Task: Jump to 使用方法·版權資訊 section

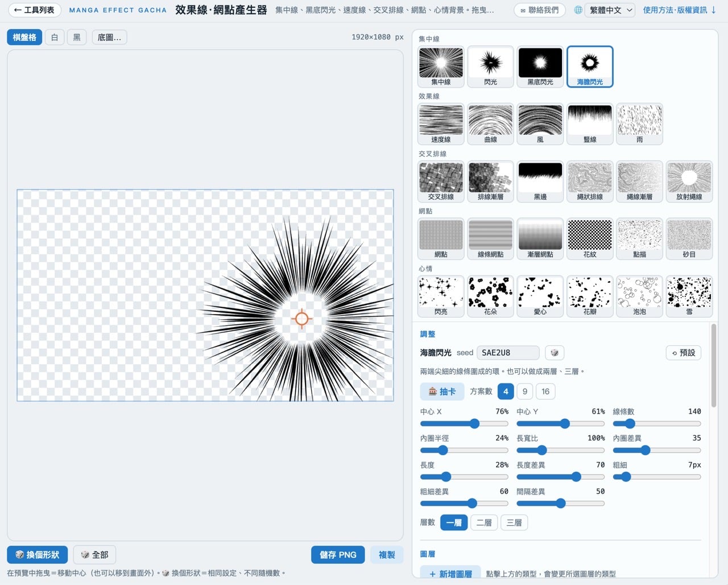Action: point(679,10)
